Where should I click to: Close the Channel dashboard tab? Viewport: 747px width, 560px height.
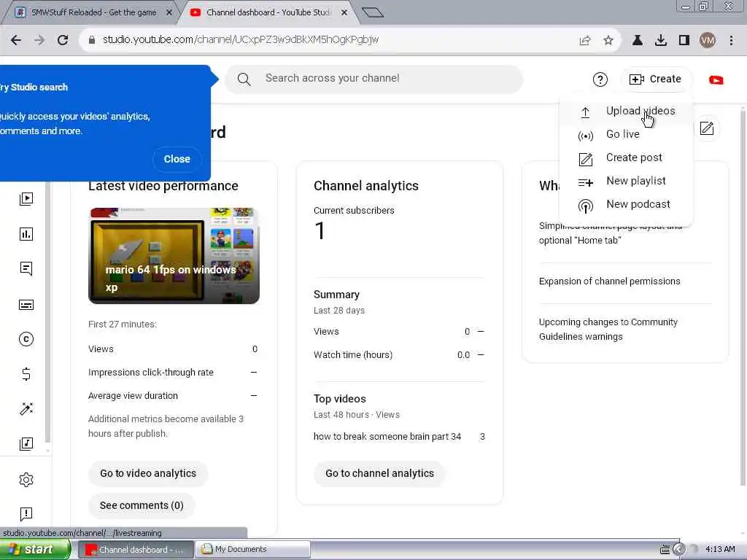(344, 12)
